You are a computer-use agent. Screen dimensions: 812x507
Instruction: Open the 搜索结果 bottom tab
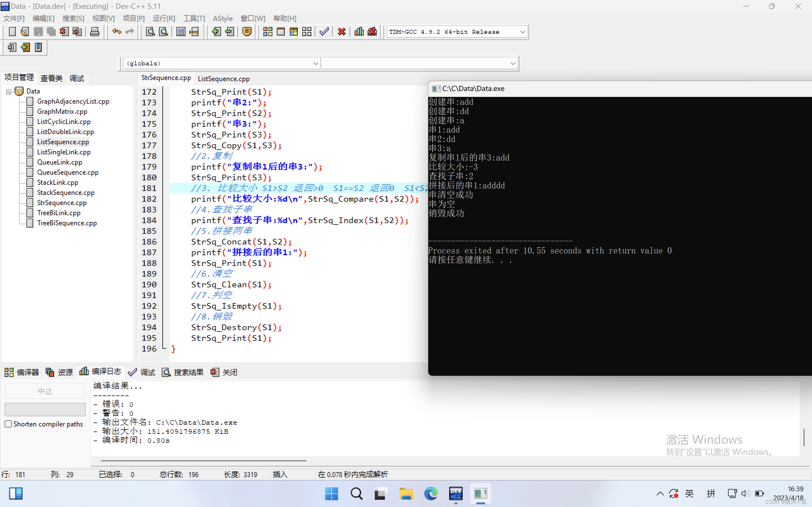coord(183,372)
